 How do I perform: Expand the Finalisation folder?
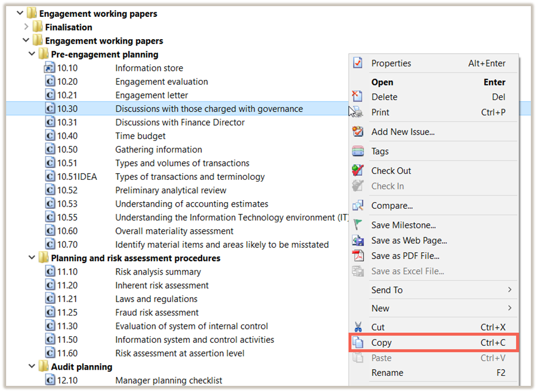click(26, 27)
